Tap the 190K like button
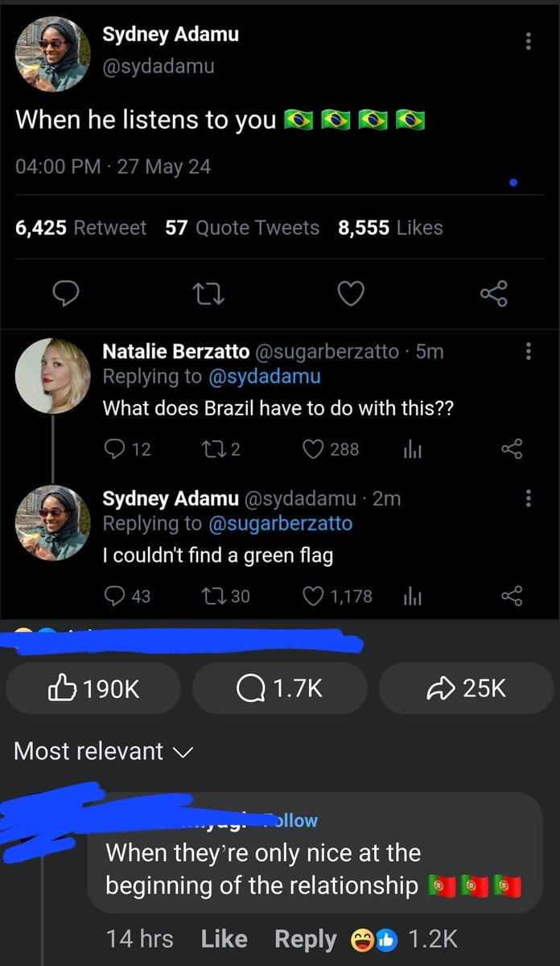This screenshot has width=560, height=966. [93, 688]
